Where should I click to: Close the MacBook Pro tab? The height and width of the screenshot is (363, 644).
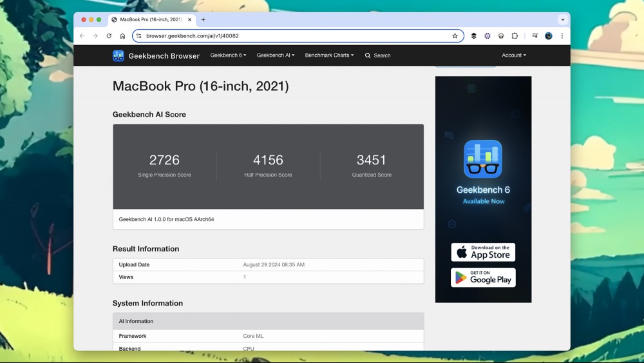tap(190, 19)
